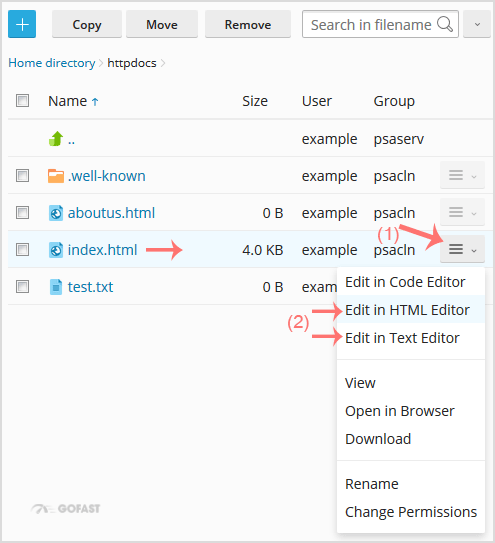
Task: Go to Home directory breadcrumb link
Action: click(52, 63)
